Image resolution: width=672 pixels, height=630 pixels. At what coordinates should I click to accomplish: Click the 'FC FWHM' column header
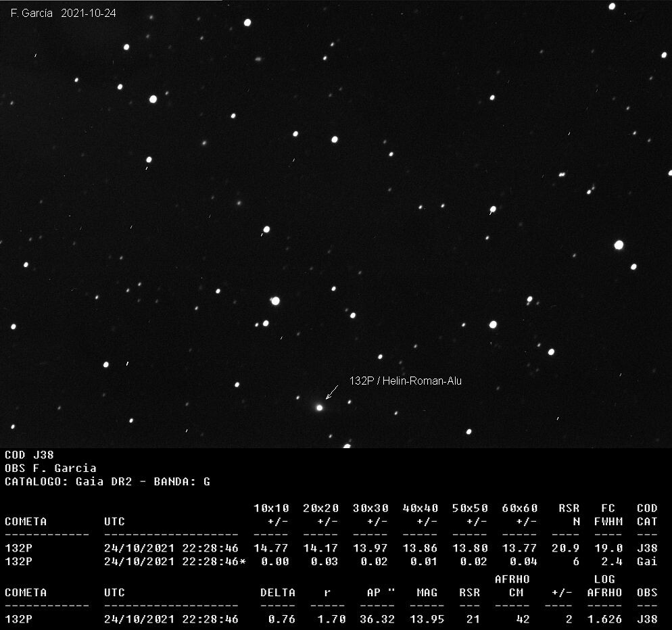coord(608,514)
